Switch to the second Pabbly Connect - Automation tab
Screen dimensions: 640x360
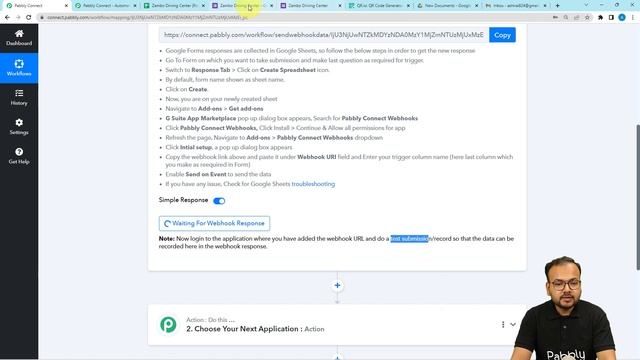[x=106, y=6]
